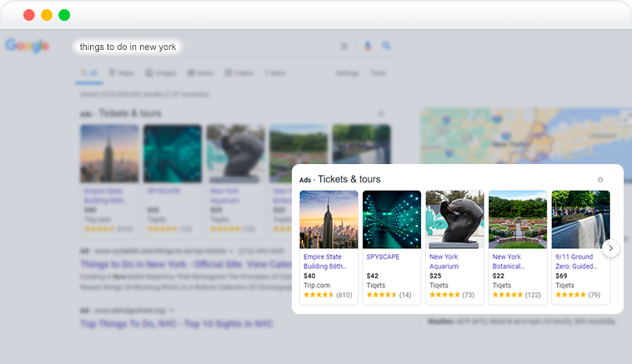Click the botanical garden thumbnail image
The image size is (632, 364).
[x=518, y=219]
